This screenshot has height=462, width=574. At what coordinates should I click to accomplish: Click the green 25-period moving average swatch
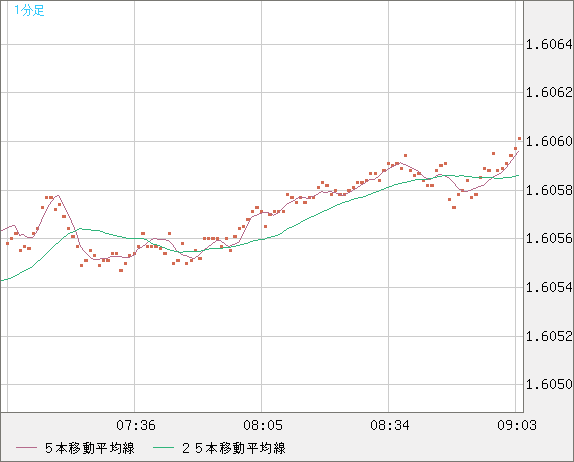pyautogui.click(x=163, y=448)
